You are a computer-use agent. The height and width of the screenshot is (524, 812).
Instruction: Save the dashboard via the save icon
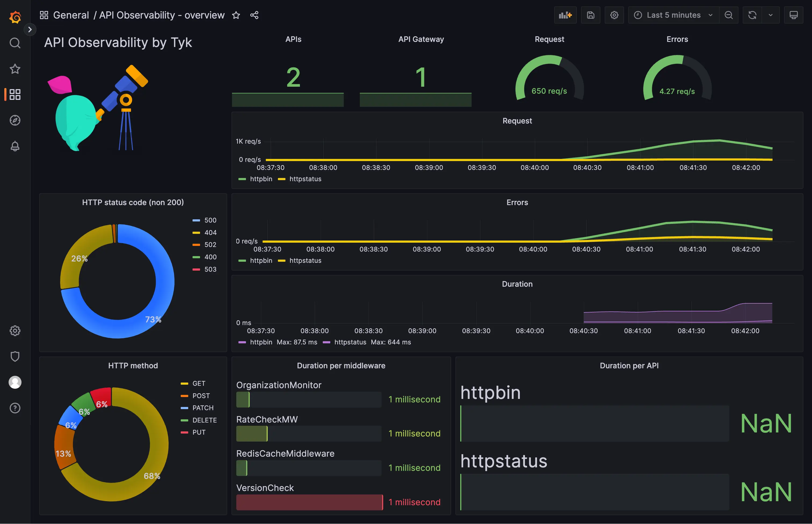click(x=590, y=15)
